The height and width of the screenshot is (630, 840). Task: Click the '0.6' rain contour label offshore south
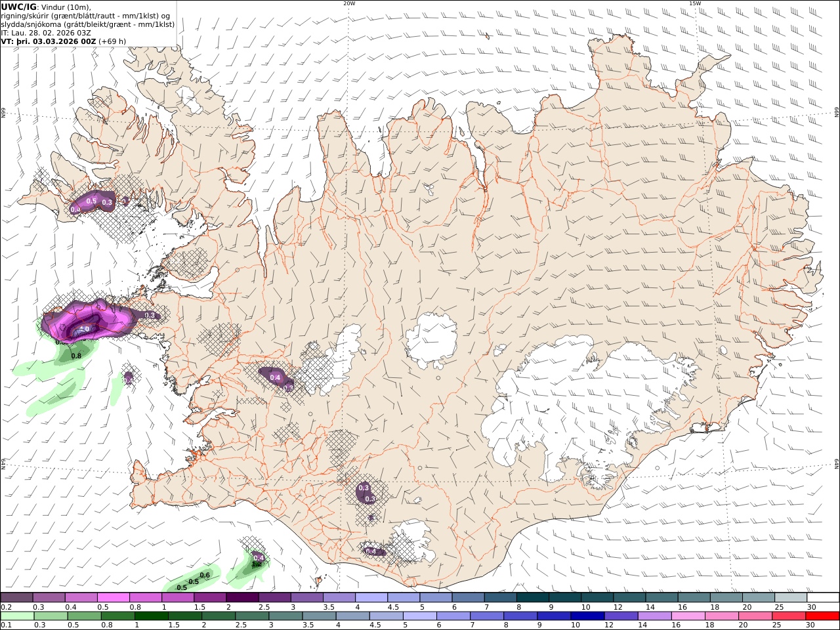[x=205, y=576]
